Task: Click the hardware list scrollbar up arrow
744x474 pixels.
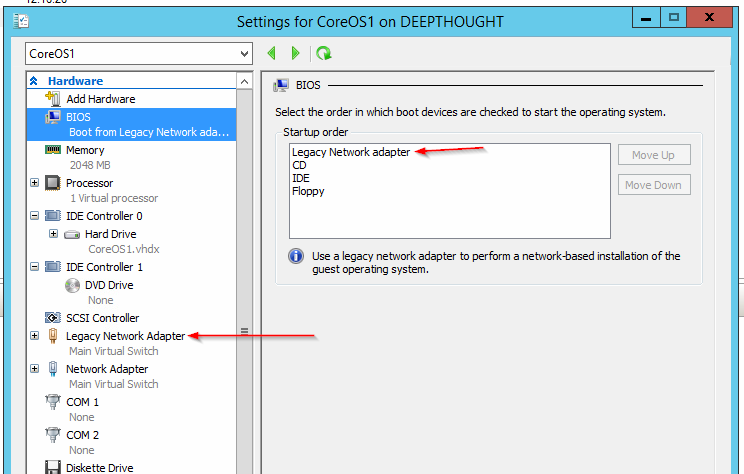Action: (244, 81)
